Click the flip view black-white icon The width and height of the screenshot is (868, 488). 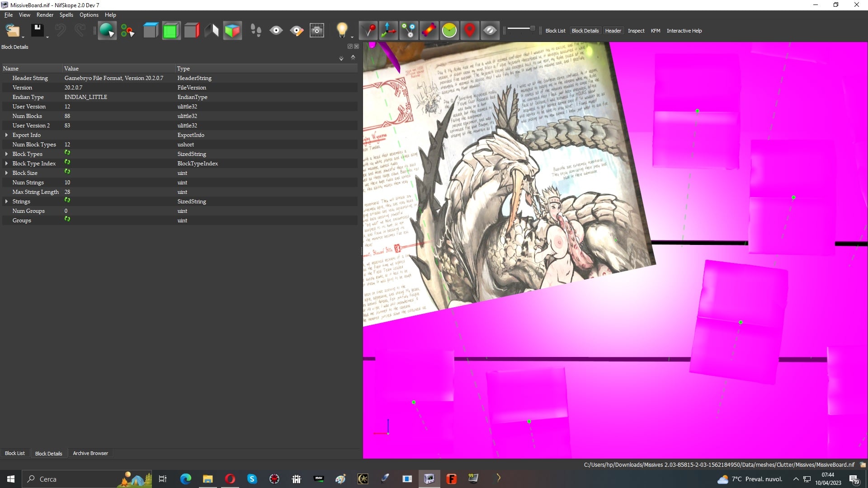212,31
